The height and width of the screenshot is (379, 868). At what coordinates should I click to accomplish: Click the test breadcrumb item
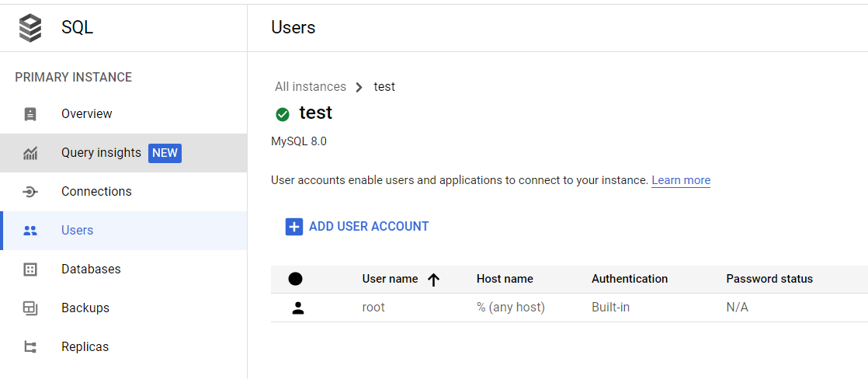click(384, 87)
